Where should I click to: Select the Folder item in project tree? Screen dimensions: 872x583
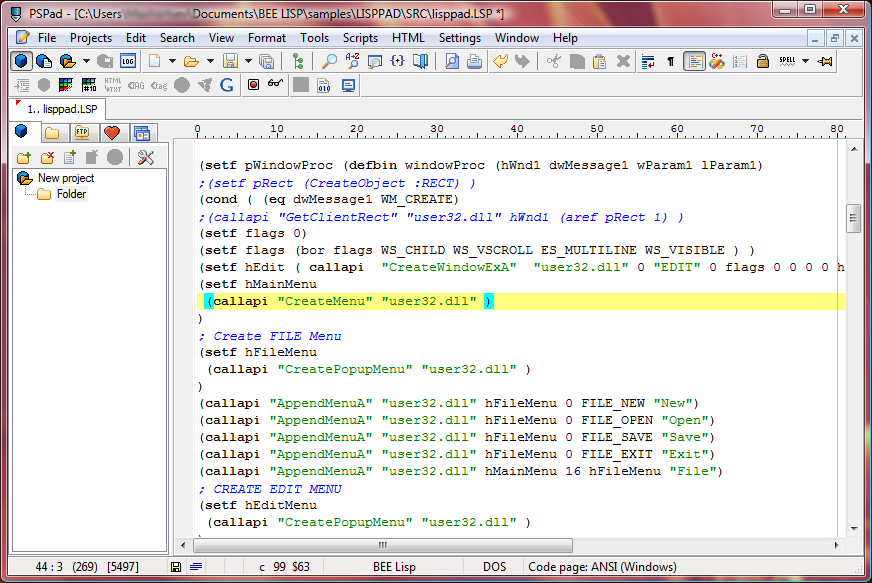click(x=70, y=194)
